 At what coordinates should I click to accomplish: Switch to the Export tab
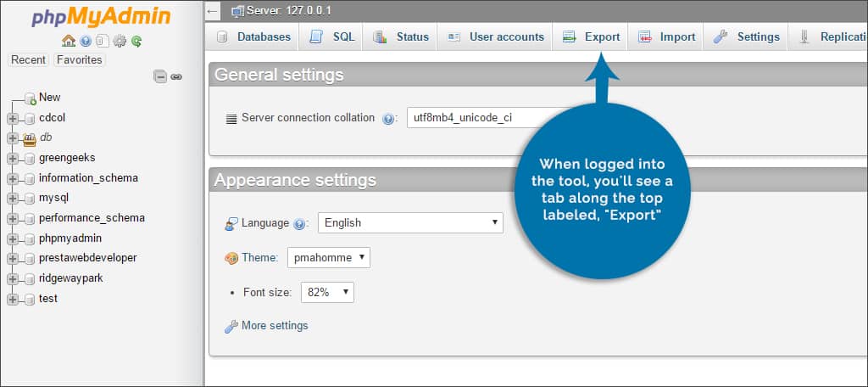coord(591,37)
